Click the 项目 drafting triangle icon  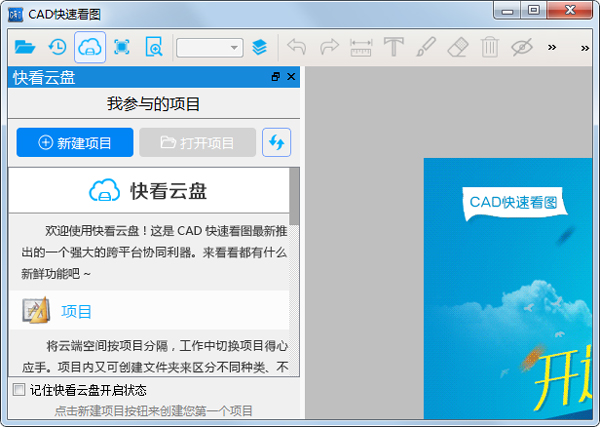tap(36, 310)
